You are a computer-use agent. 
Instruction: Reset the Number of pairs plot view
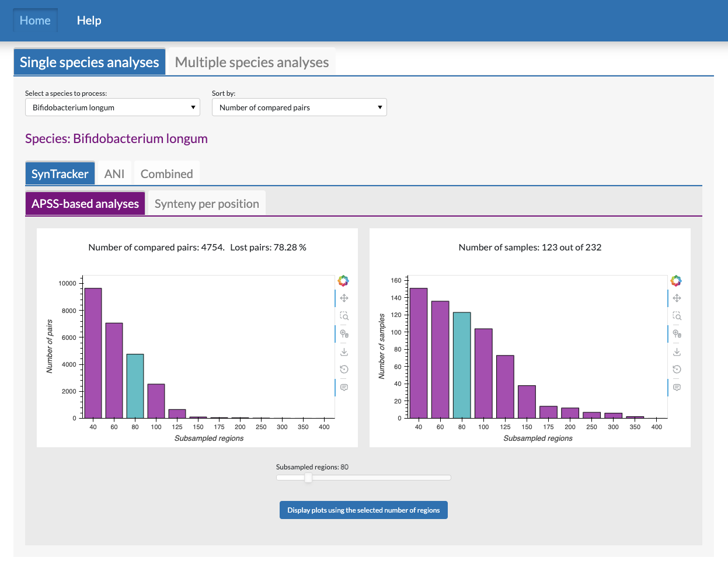click(344, 370)
